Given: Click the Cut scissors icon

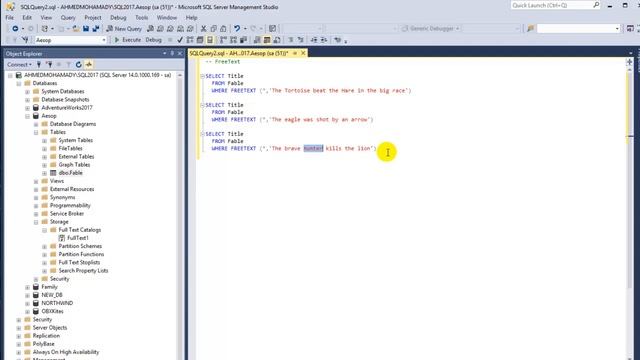Looking at the screenshot, I should [x=203, y=29].
